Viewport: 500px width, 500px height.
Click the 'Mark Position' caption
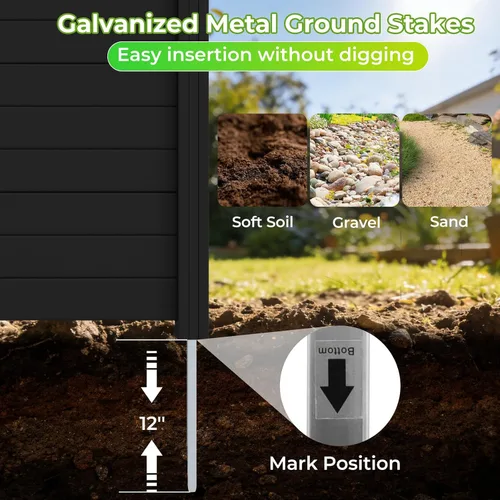pos(335,463)
